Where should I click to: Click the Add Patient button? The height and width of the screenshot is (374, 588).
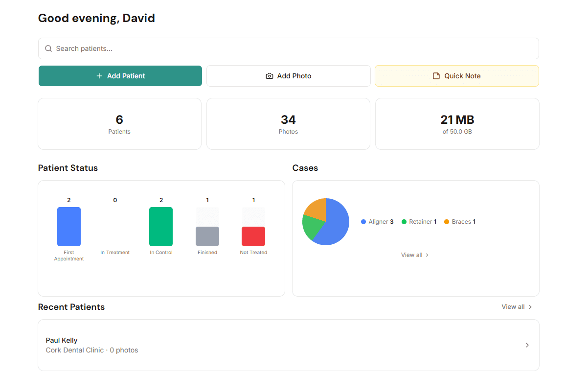pyautogui.click(x=120, y=76)
